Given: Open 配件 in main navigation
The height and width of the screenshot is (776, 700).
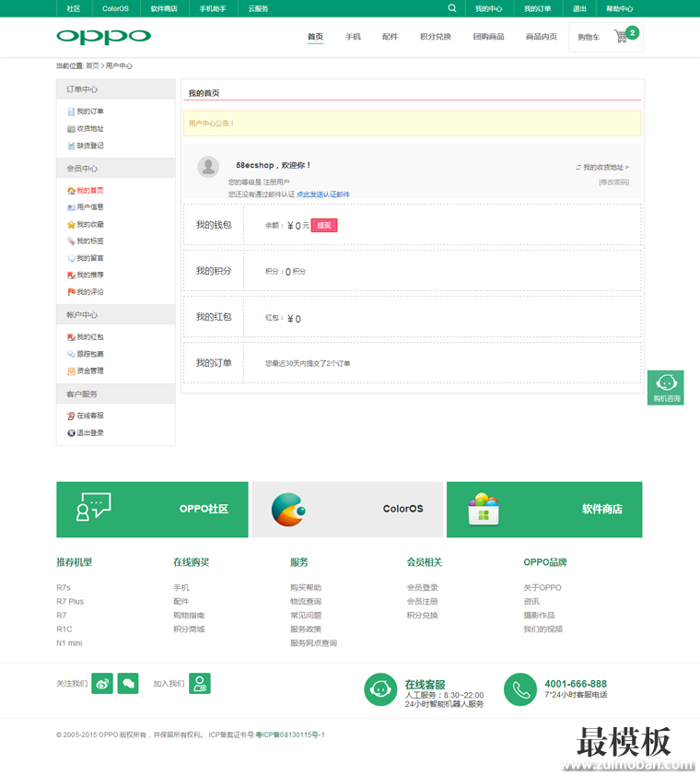Looking at the screenshot, I should click(x=390, y=37).
